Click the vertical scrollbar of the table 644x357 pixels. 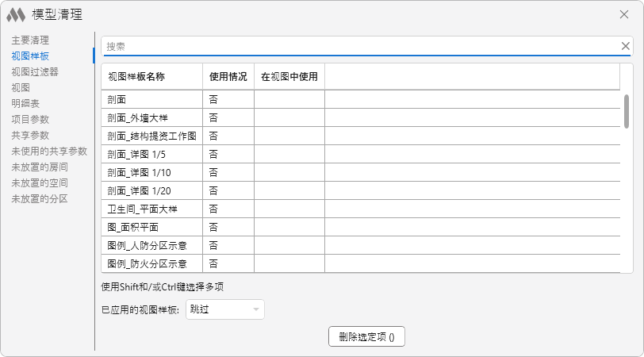627,111
